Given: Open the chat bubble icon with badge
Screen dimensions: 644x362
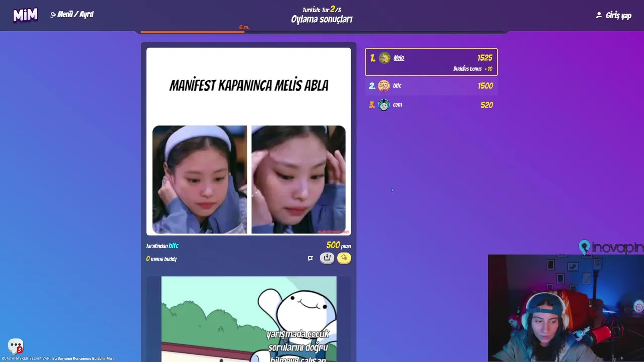Looking at the screenshot, I should 16,346.
